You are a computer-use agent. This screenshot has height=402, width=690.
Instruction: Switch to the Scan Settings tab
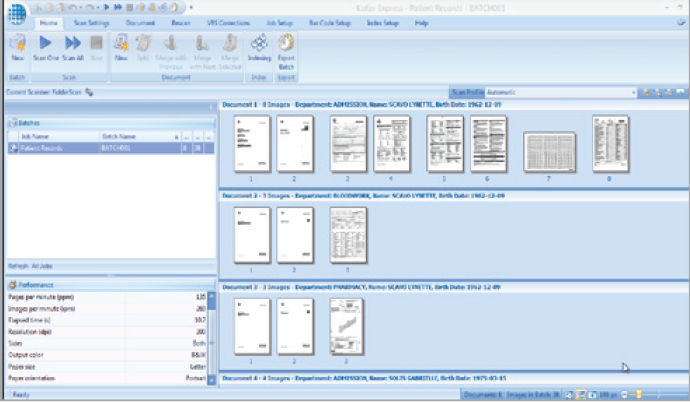[x=92, y=21]
